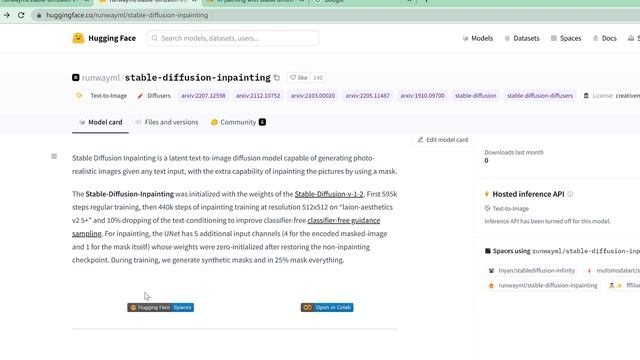Click the lightning bolt beside Hosted inference API
The height and width of the screenshot is (360, 640).
[x=487, y=194]
